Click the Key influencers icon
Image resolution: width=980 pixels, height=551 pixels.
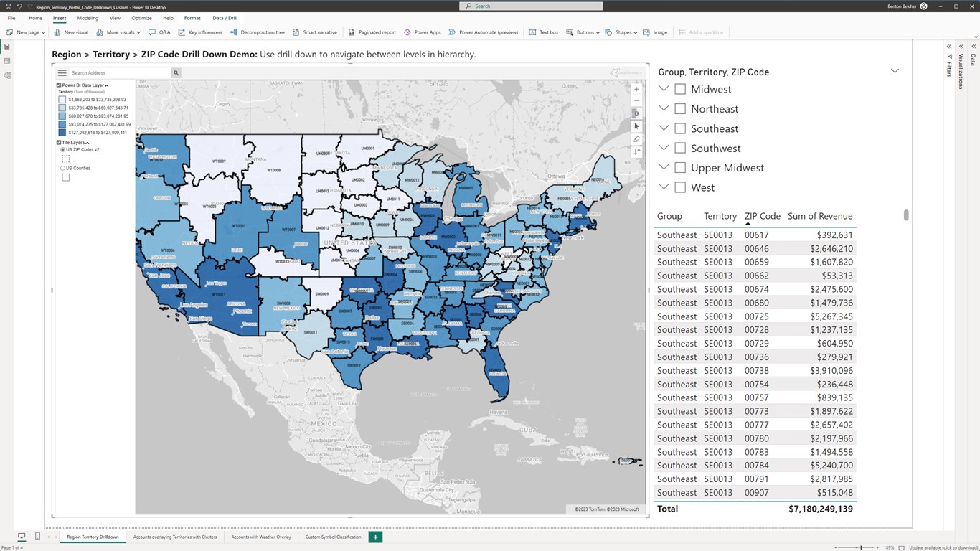182,32
